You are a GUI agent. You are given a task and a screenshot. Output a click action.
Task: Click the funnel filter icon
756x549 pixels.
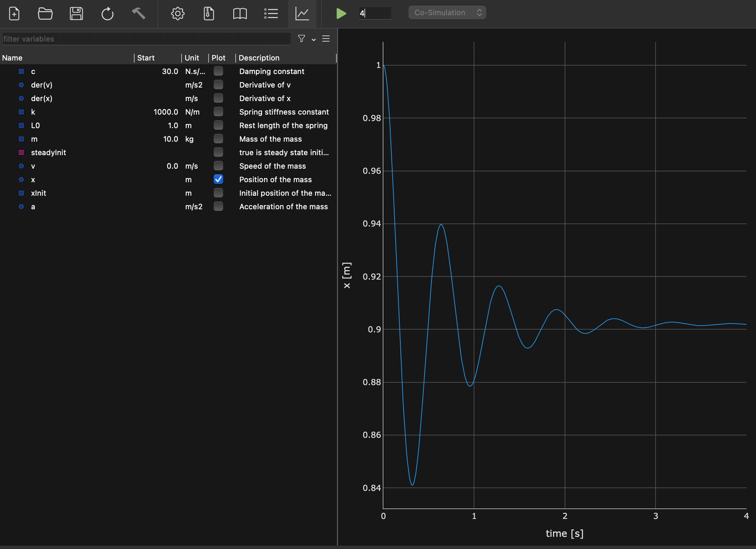click(302, 39)
